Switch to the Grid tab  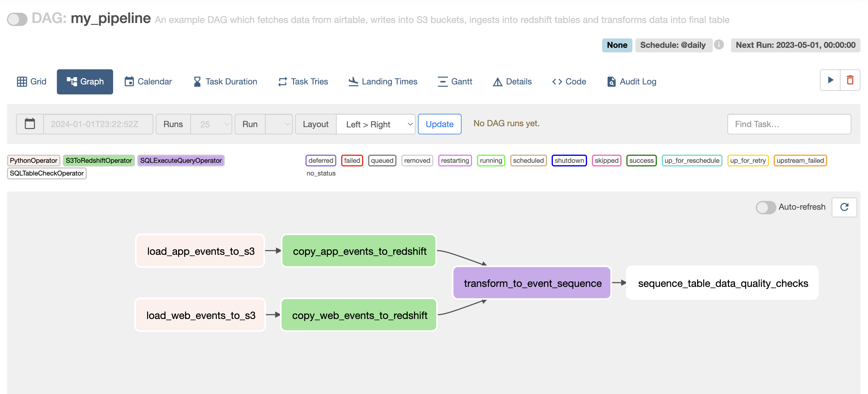click(x=32, y=82)
